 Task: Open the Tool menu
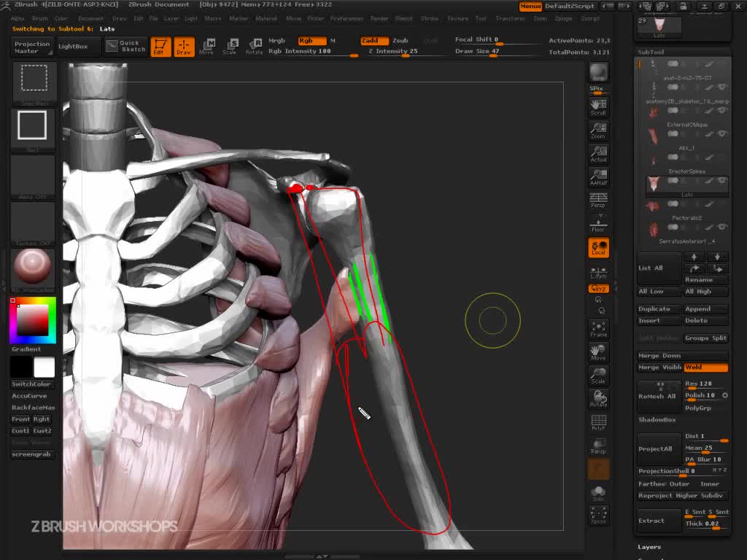481,18
